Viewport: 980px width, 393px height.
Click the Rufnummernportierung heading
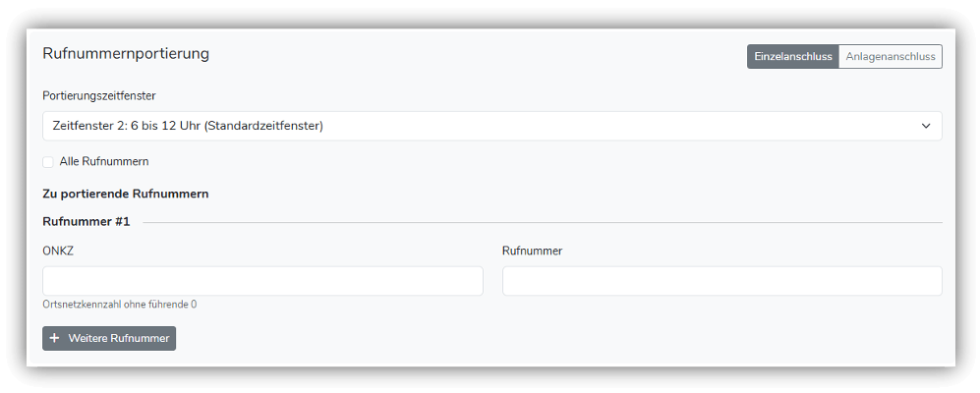pos(126,54)
